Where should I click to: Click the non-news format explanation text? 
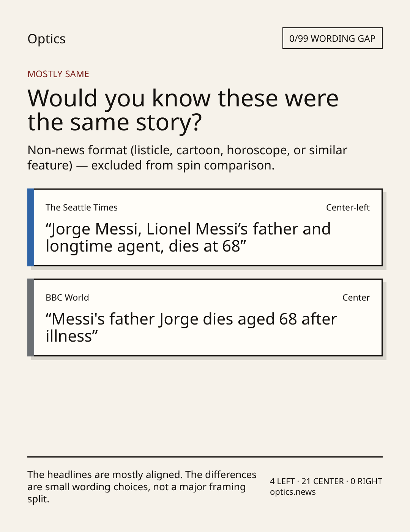point(187,158)
